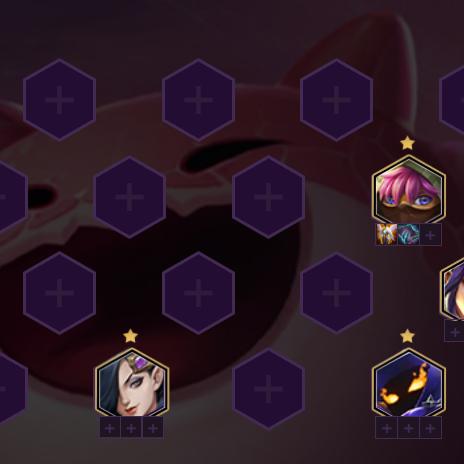Click empty hex between dark-haired woman and hooded champion
The height and width of the screenshot is (464, 464).
[268, 389]
